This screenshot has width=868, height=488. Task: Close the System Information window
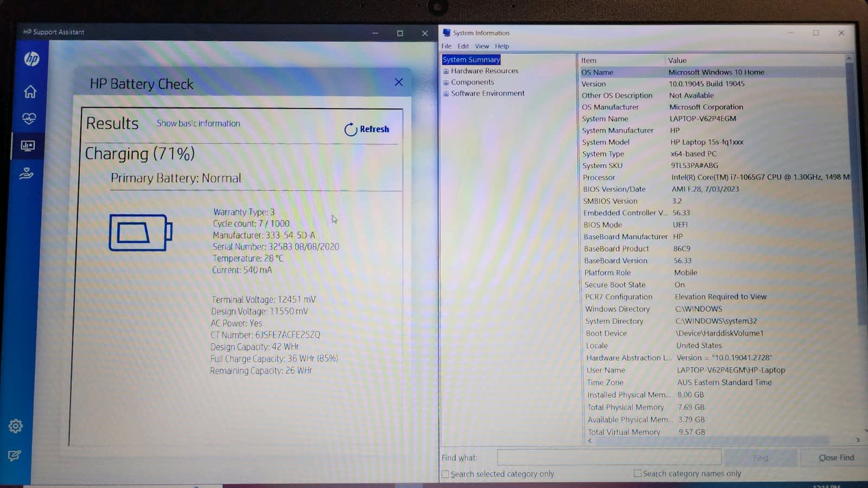[841, 33]
